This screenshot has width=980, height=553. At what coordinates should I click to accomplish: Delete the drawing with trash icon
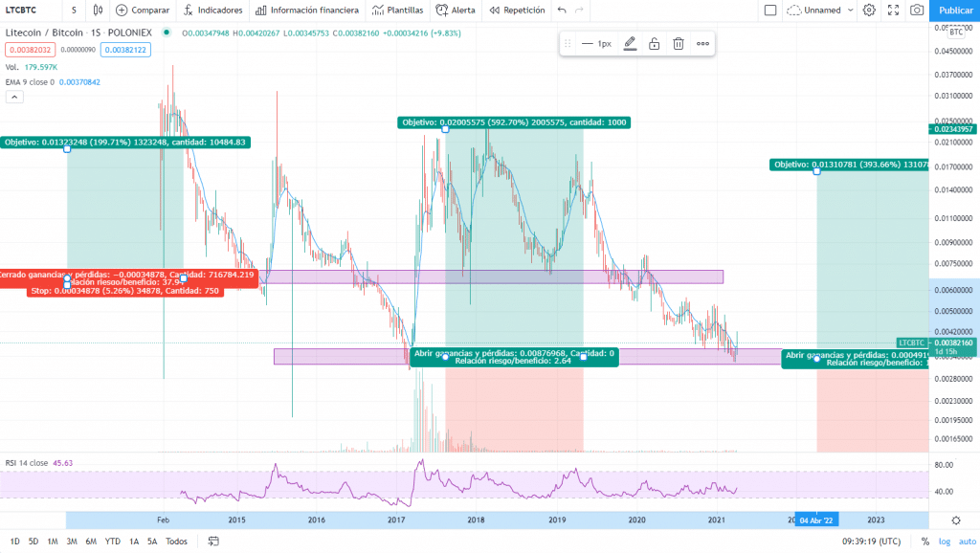(679, 44)
